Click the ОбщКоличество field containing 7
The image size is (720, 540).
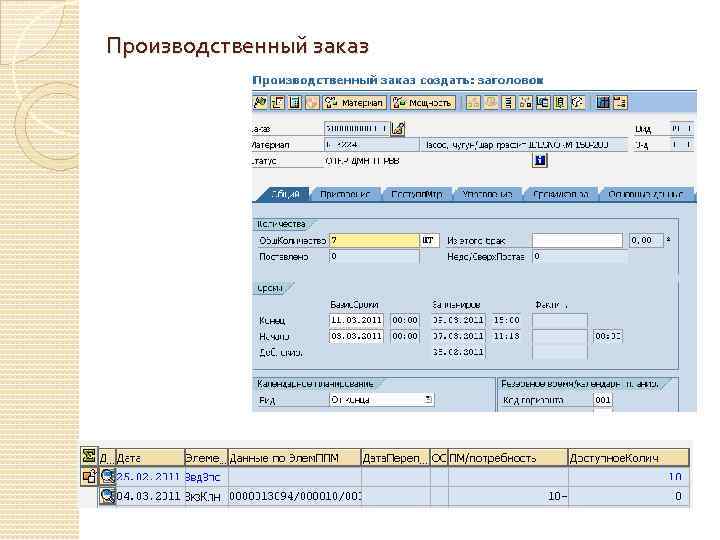tap(374, 241)
